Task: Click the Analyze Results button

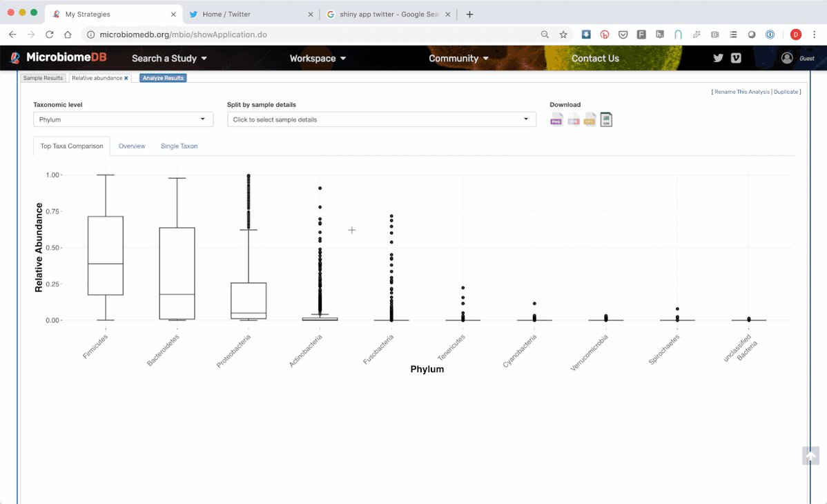Action: pos(163,78)
